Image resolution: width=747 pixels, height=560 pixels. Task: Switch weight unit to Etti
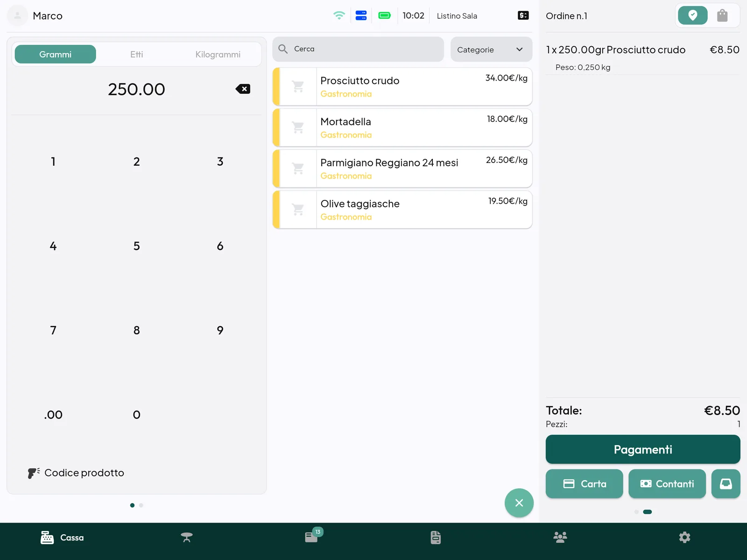tap(137, 54)
